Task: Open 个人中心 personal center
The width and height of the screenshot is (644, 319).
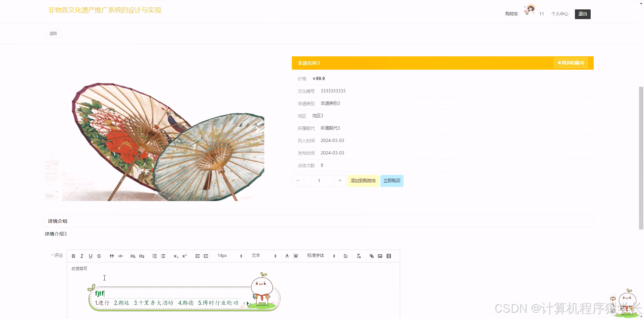Action: click(x=560, y=14)
